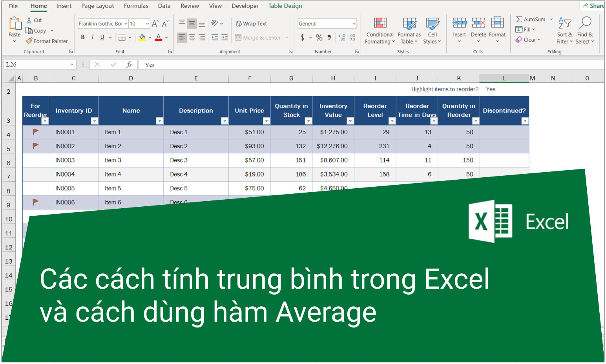Open Sort & Filter
The image size is (606, 364).
pos(564,31)
